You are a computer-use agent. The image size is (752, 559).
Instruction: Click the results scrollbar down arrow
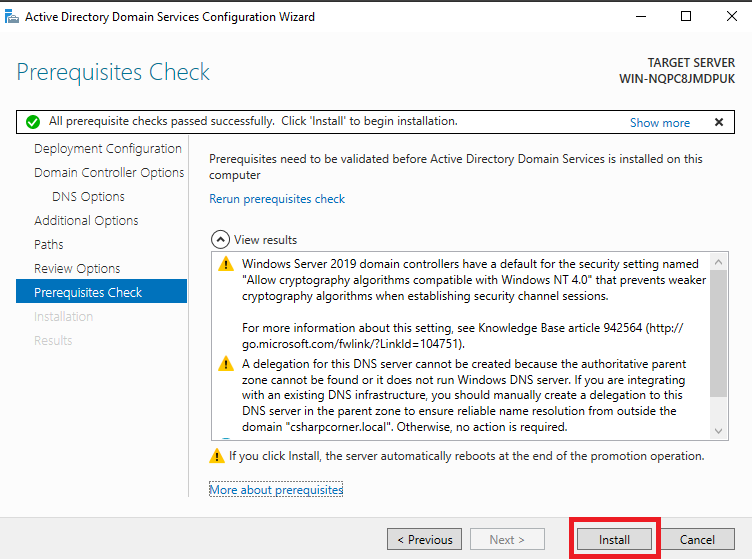point(719,431)
